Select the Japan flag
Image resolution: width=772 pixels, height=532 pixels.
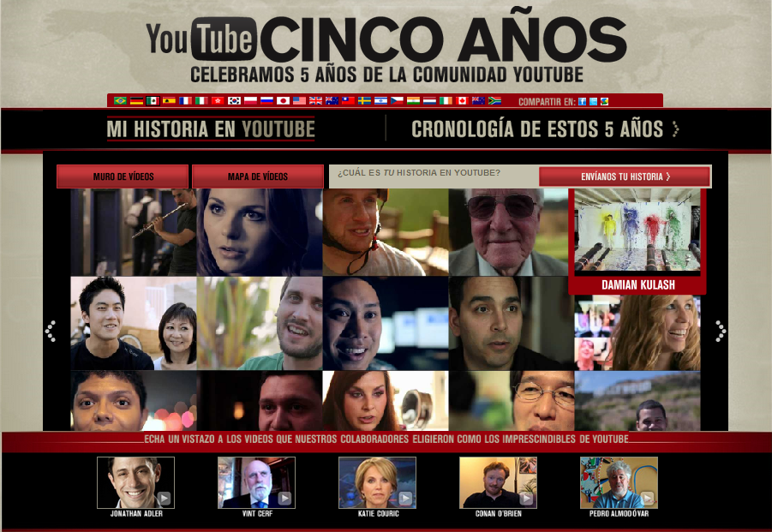(x=283, y=101)
